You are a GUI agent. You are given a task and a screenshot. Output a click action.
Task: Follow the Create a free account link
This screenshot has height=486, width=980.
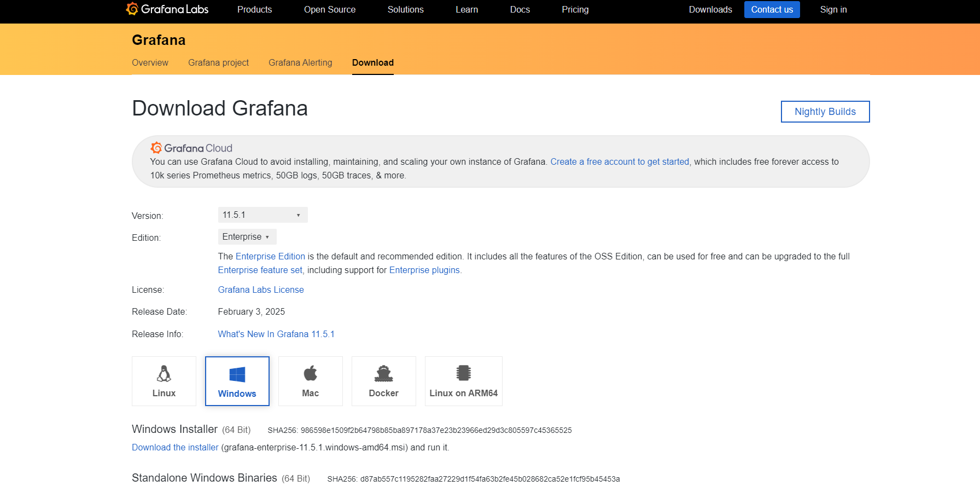click(x=620, y=161)
